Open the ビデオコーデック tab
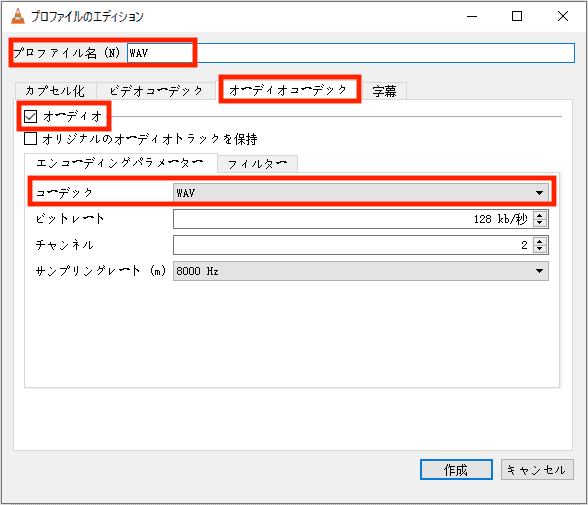Viewport: 588px width, 505px height. pyautogui.click(x=156, y=91)
